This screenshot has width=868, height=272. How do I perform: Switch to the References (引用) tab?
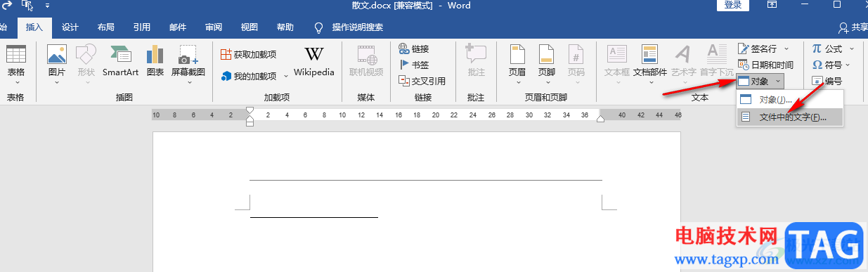tap(142, 27)
